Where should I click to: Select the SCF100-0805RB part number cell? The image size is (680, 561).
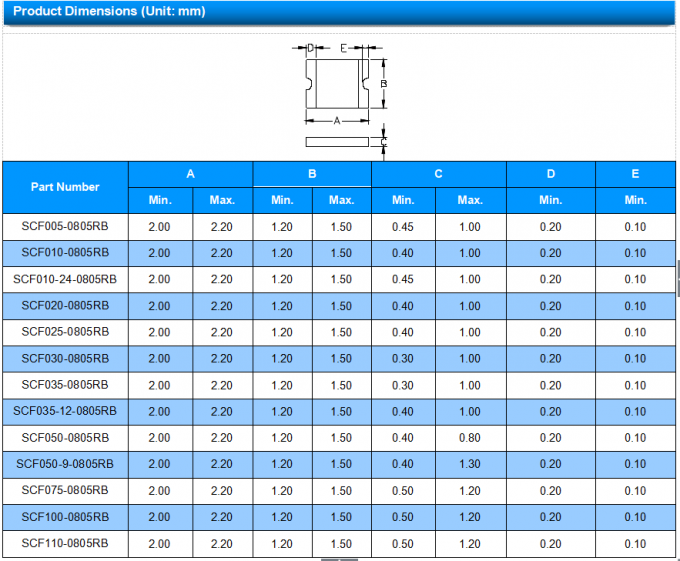coord(65,517)
